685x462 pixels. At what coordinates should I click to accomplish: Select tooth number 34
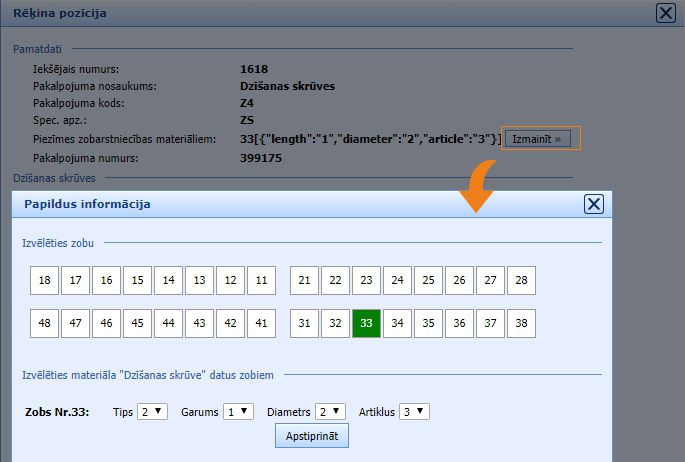pos(398,323)
